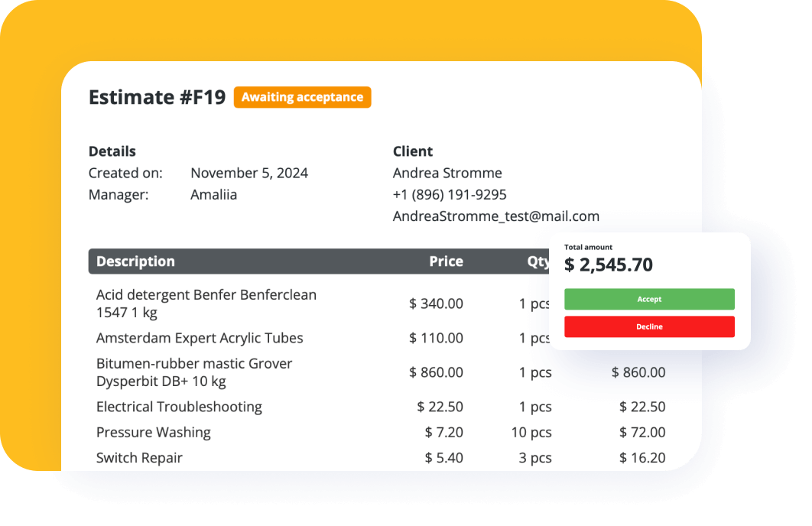Click the manager name Amaliia
Screen dimensions: 812x526
(213, 194)
